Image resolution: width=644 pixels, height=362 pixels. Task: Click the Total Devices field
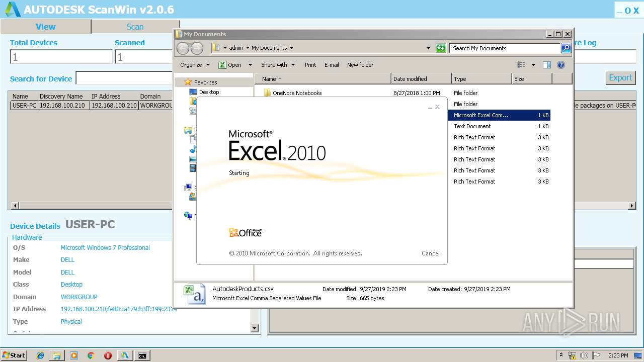(x=61, y=57)
